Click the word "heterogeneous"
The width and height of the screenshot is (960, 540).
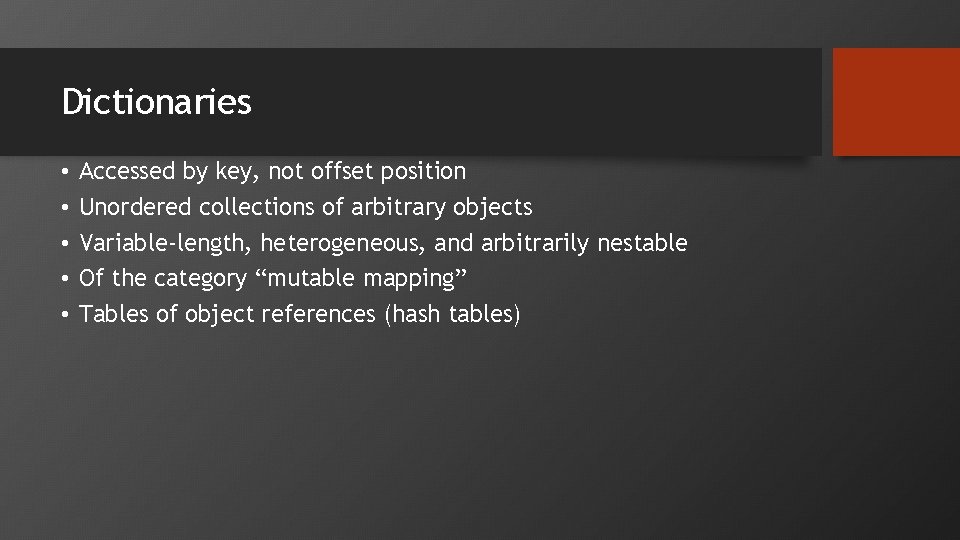tap(342, 243)
